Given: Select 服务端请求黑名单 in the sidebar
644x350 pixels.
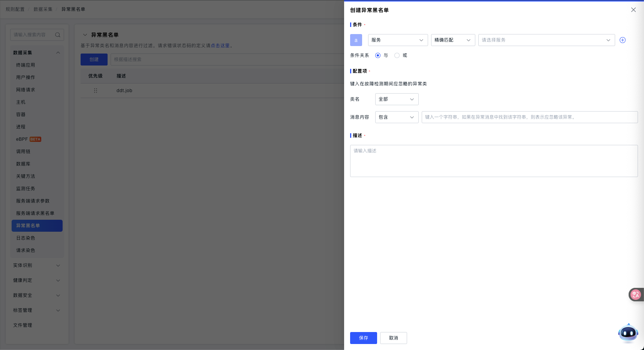Looking at the screenshot, I should [35, 213].
